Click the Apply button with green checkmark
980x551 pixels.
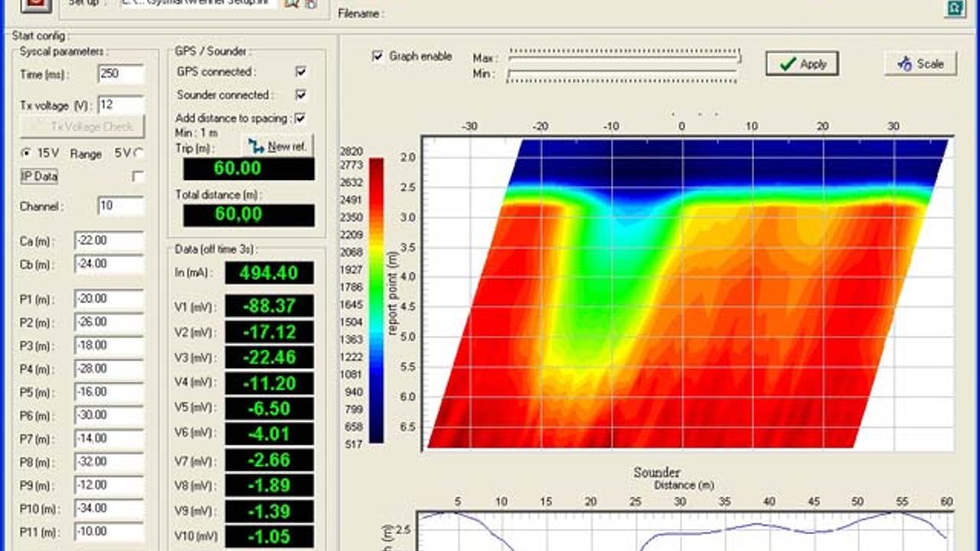point(802,64)
